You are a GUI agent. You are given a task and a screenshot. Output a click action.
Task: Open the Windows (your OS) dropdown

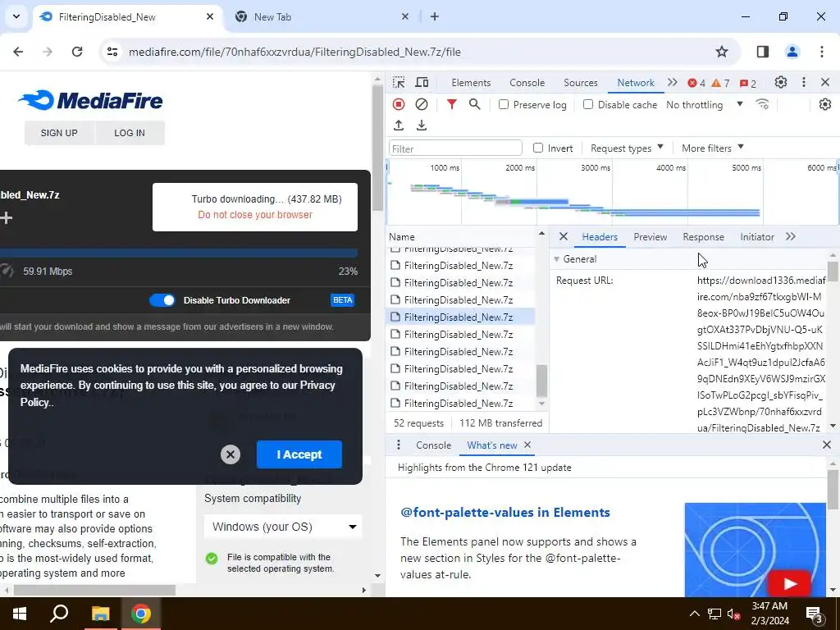(x=283, y=527)
